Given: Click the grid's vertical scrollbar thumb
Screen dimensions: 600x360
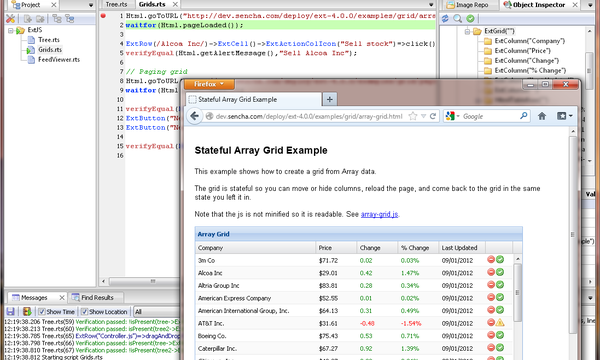Looking at the screenshot, I should [x=517, y=293].
